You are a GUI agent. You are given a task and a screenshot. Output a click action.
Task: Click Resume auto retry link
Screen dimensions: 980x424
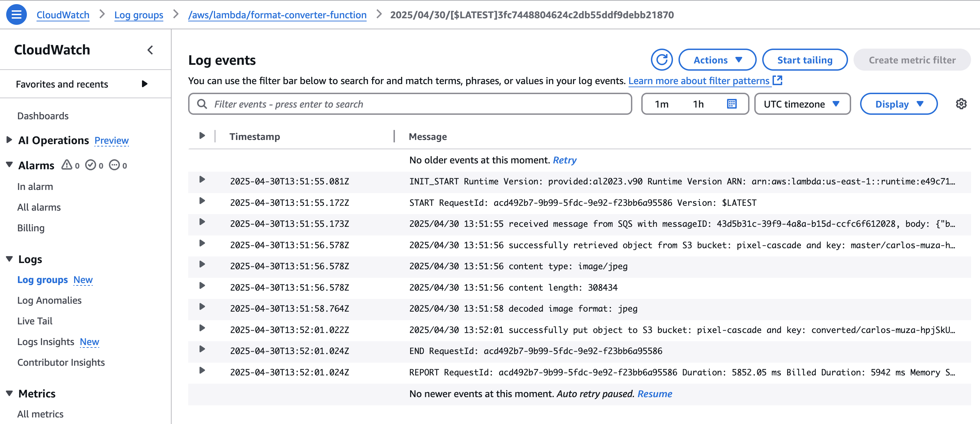[x=655, y=394]
